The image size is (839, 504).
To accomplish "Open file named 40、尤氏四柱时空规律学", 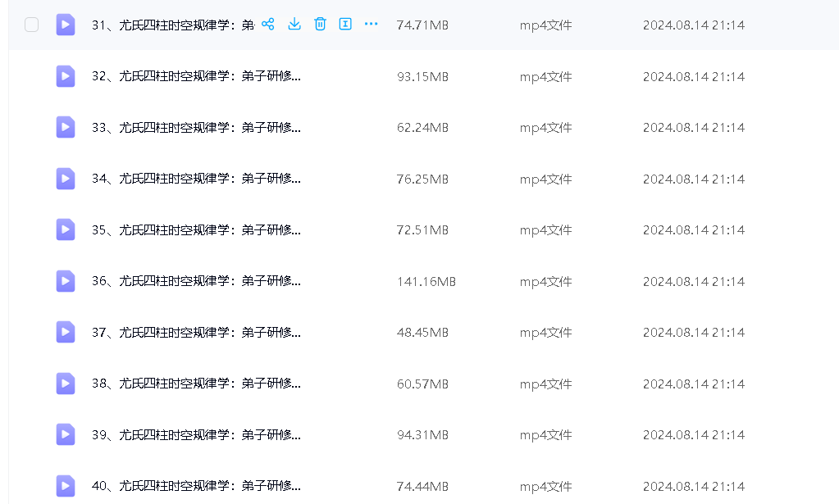I will click(x=196, y=486).
